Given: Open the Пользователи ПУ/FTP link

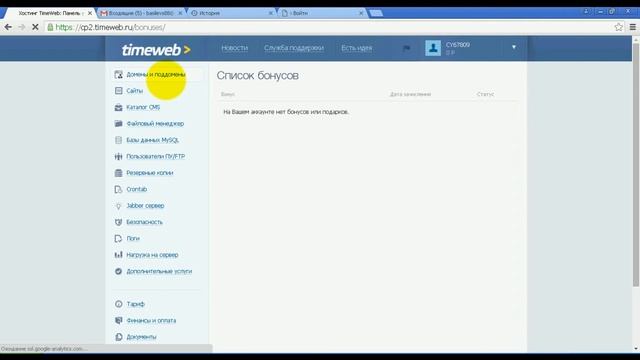Looking at the screenshot, I should pos(156,156).
